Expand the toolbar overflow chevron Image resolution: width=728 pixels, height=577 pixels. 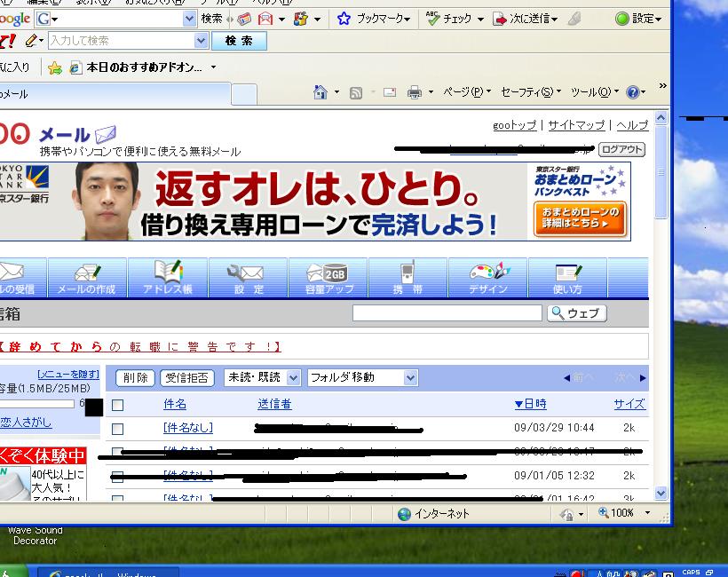point(663,86)
